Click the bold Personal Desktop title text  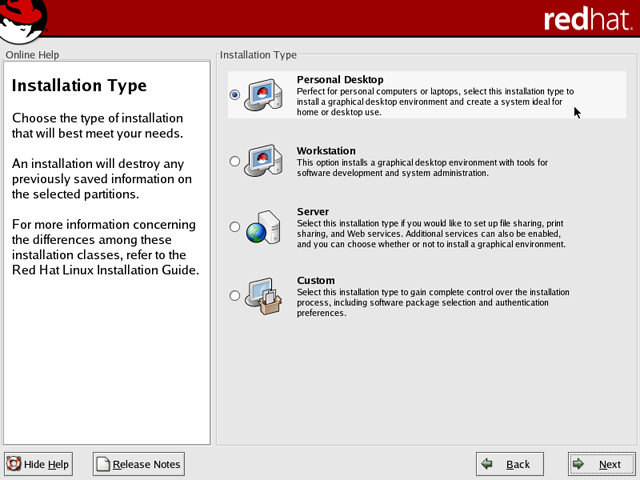pos(340,80)
